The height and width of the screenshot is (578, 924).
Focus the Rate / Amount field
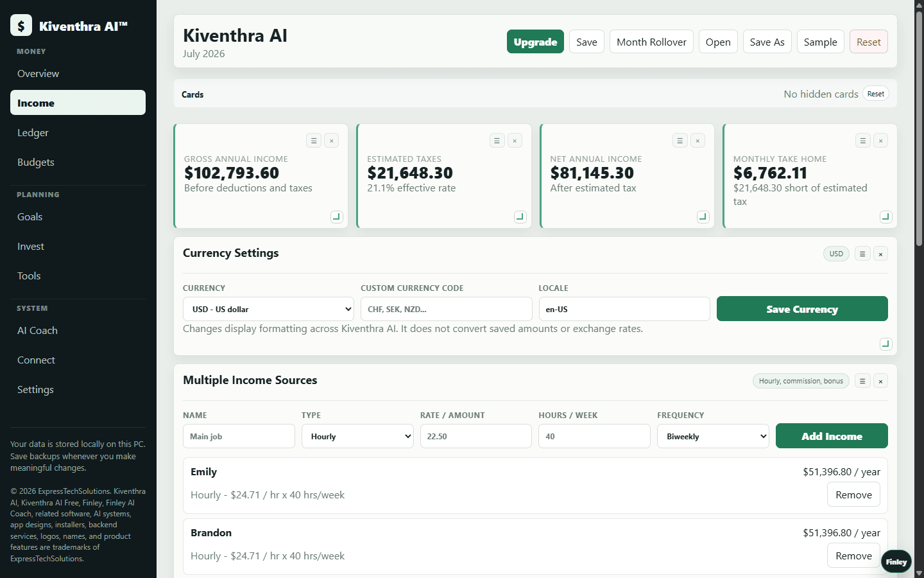pyautogui.click(x=476, y=436)
